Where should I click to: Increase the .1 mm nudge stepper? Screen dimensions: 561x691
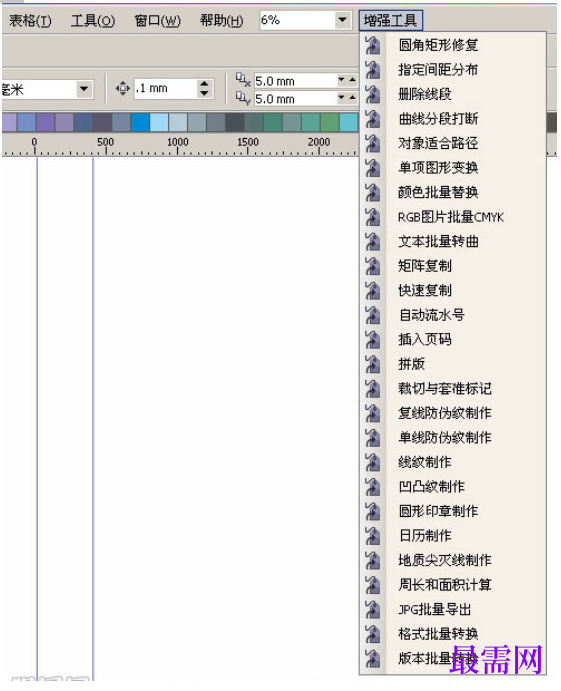click(204, 84)
